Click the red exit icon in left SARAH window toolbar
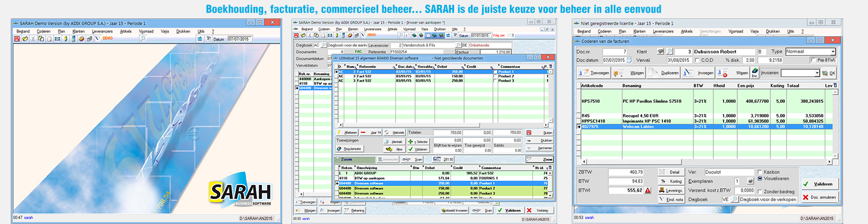The width and height of the screenshot is (868, 224). pyautogui.click(x=17, y=39)
